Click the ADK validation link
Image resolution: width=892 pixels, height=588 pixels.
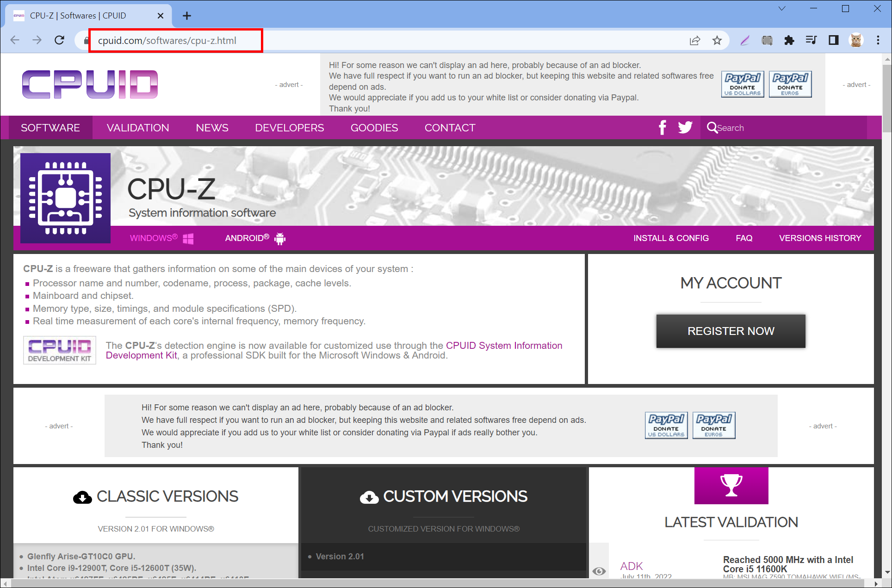point(632,566)
